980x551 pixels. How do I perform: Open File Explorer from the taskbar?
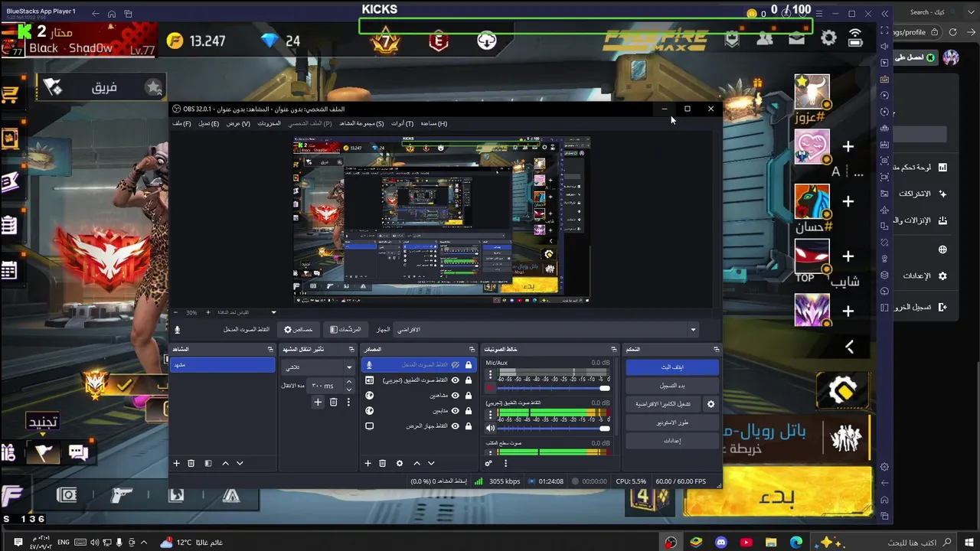(771, 543)
